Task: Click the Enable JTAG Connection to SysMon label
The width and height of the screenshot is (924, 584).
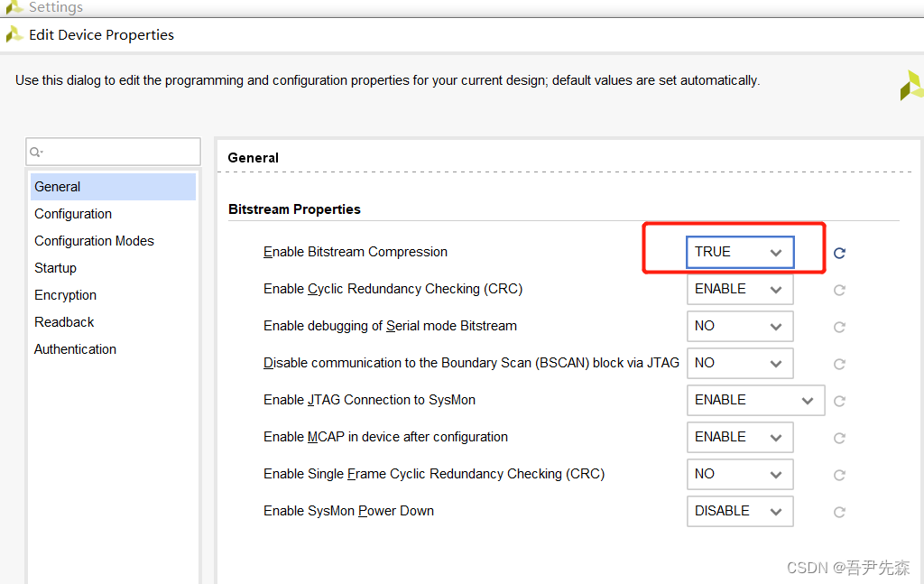Action: click(369, 400)
